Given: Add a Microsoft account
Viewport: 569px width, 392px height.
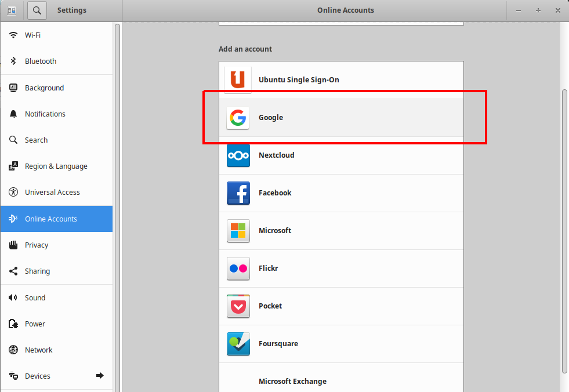Looking at the screenshot, I should [341, 231].
